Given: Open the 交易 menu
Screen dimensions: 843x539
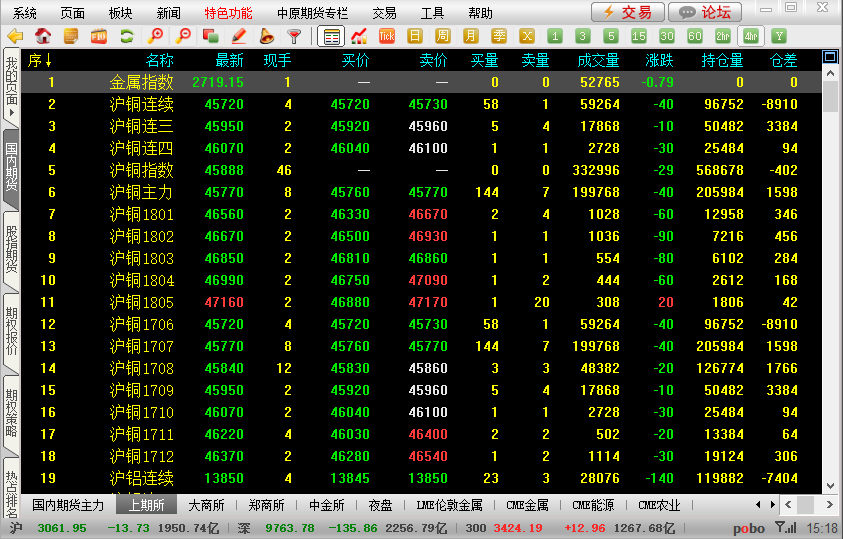Looking at the screenshot, I should click(x=384, y=13).
